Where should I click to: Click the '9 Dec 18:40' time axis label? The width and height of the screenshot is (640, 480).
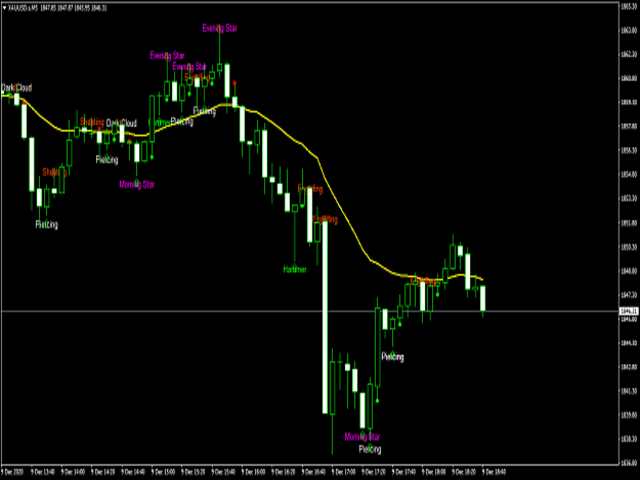pos(495,472)
